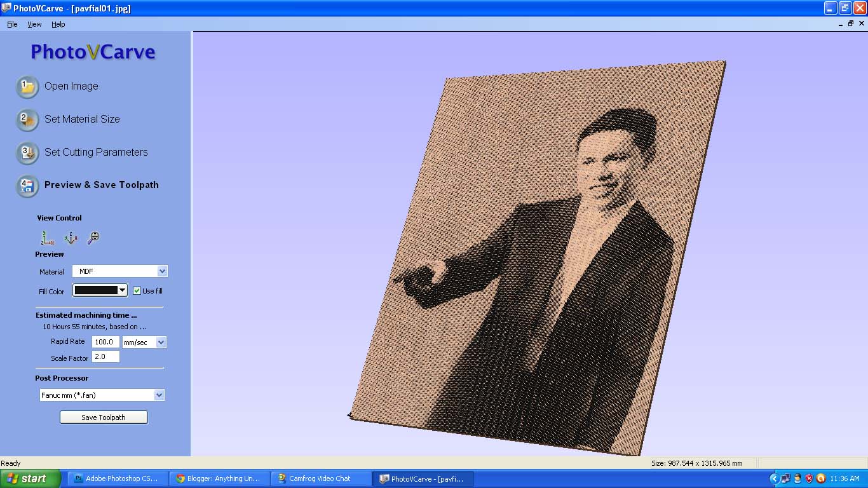Screen dimensions: 868x488
Task: Activate the zoom view control
Action: pyautogui.click(x=94, y=237)
